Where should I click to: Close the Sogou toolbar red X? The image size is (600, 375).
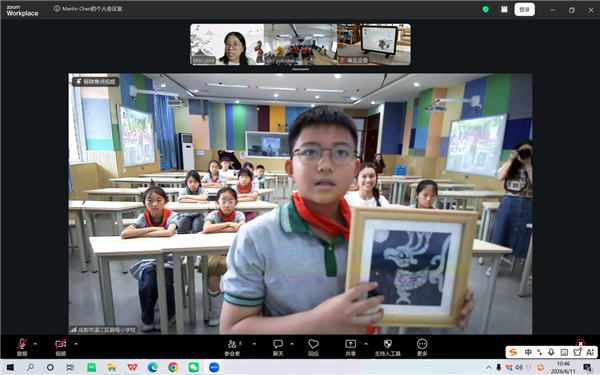point(580,343)
